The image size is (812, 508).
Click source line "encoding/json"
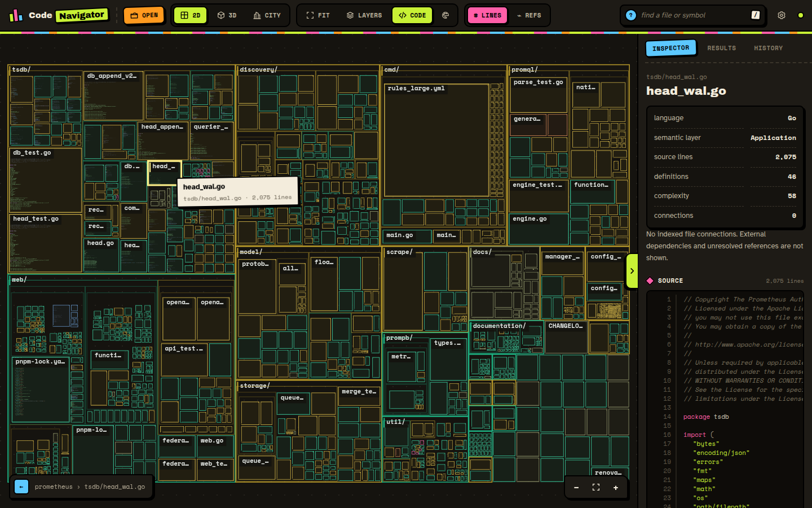tap(721, 453)
